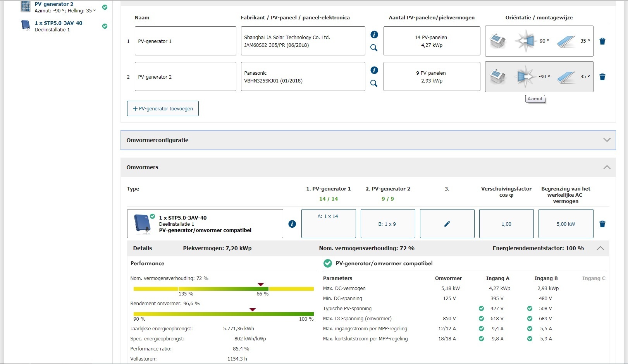Screen dimensions: 628x364
Task: Open the 9 PV-panelen 2,93 kWp box
Action: pyautogui.click(x=432, y=77)
